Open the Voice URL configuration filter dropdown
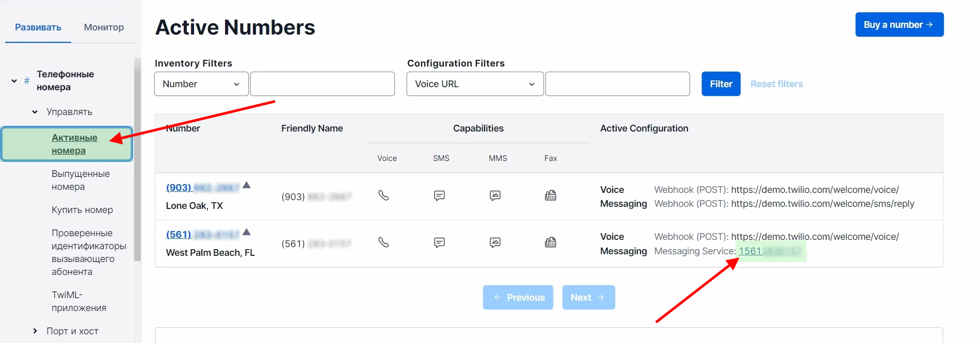The image size is (980, 343). (x=475, y=84)
